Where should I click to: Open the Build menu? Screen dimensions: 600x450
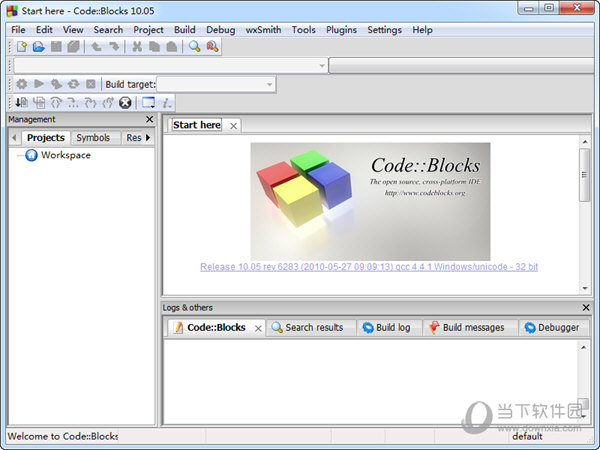185,30
